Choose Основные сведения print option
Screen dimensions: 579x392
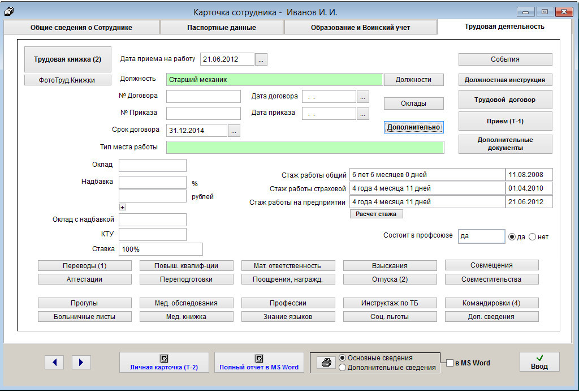click(342, 357)
